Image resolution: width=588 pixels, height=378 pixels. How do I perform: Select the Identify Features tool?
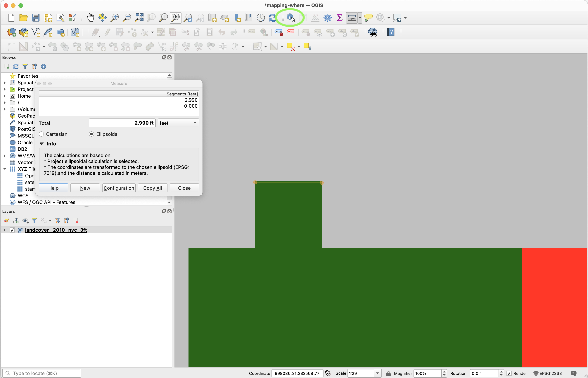(x=290, y=17)
